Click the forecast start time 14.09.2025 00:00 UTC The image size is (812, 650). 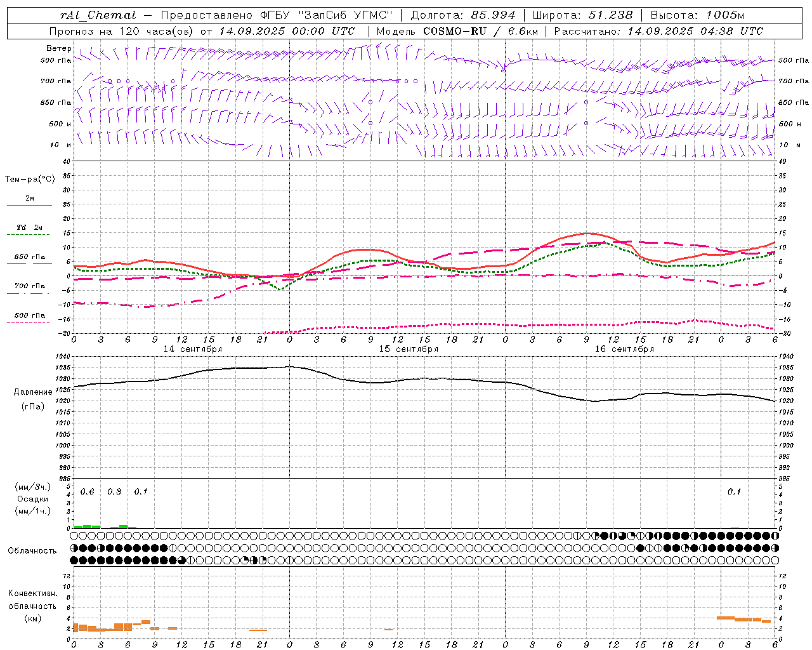[x=287, y=31]
